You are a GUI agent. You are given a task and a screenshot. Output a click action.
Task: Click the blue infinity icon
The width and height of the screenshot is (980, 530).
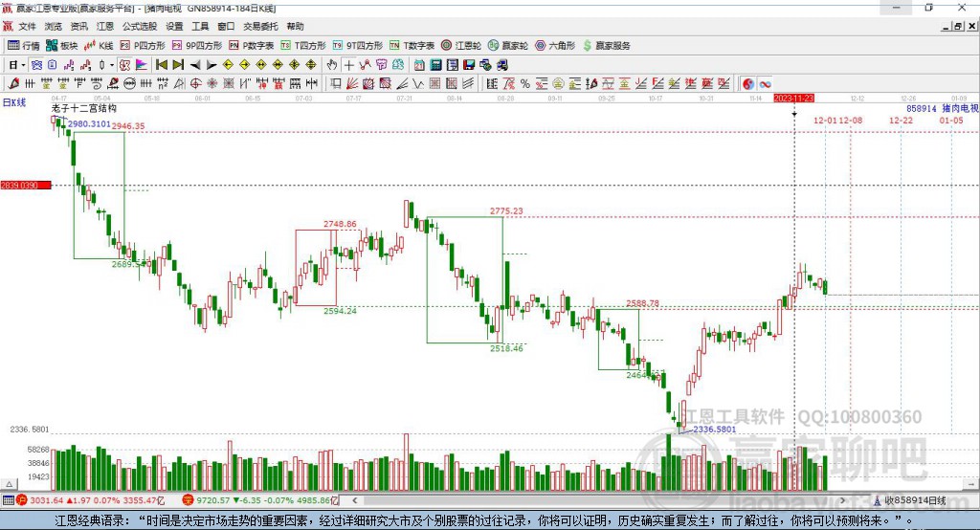pyautogui.click(x=765, y=84)
